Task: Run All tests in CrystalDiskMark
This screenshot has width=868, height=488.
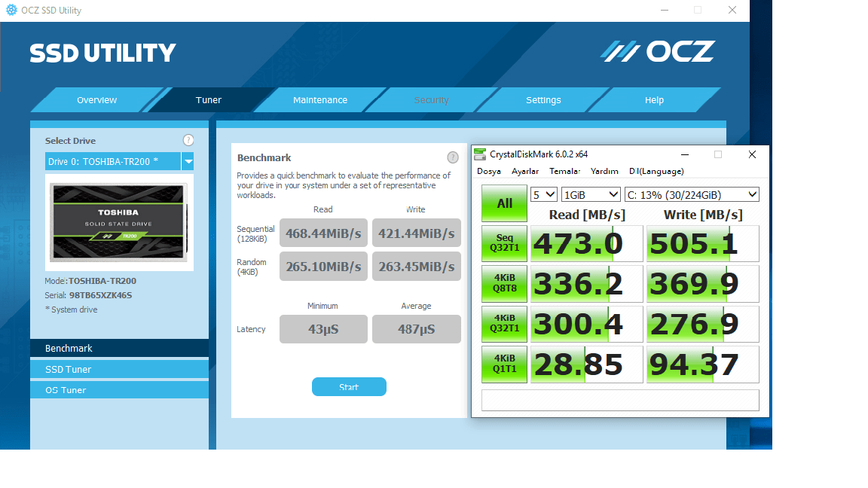Action: (x=504, y=203)
